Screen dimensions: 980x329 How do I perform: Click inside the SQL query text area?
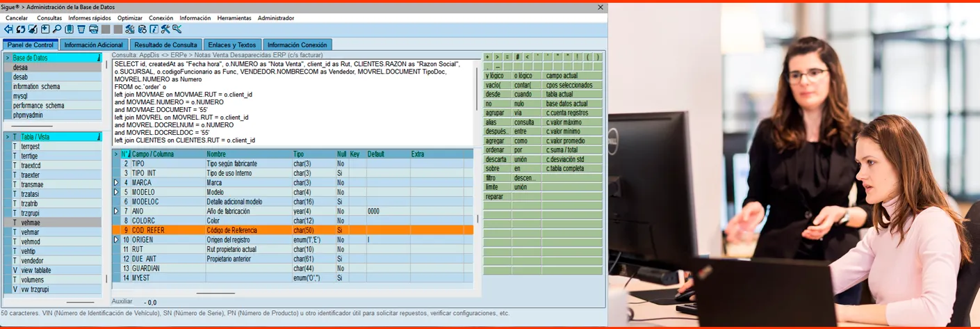[292, 104]
